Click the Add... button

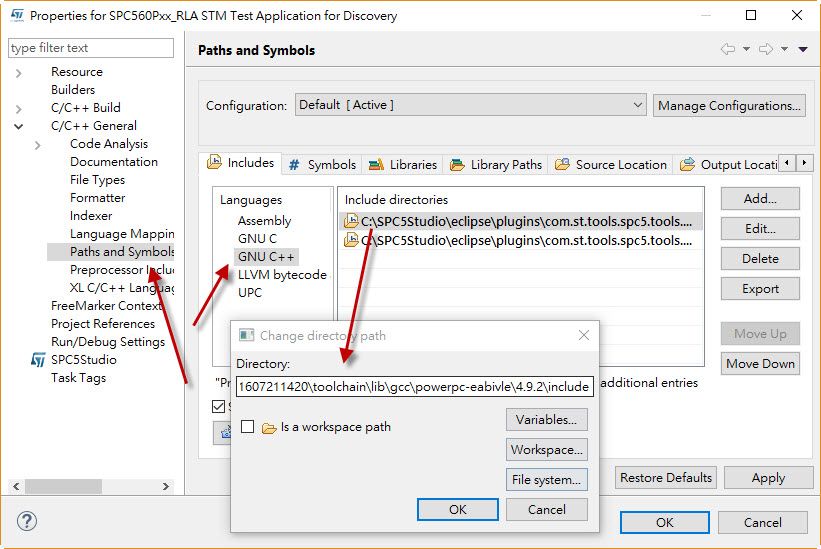tap(760, 198)
